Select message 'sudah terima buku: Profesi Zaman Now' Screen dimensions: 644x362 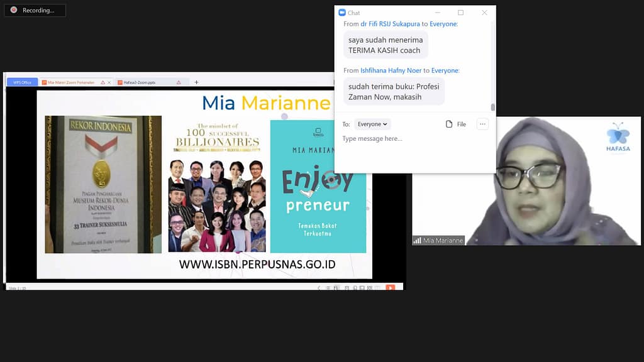click(x=394, y=92)
